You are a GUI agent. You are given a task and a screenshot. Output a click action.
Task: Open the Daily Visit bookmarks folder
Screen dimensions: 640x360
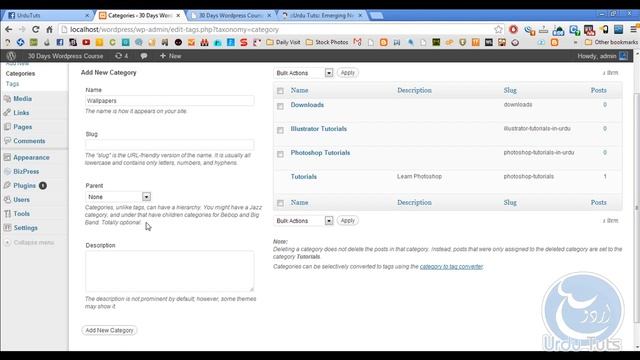[x=283, y=42]
